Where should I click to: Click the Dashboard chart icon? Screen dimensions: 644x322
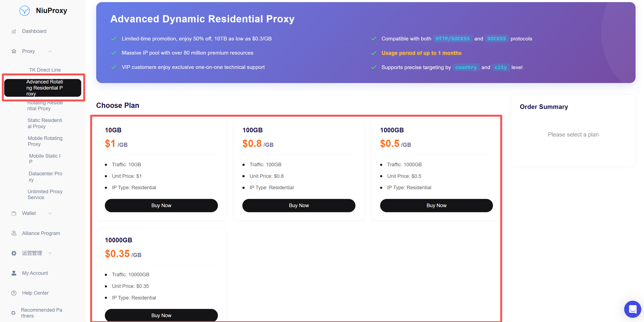(x=14, y=31)
